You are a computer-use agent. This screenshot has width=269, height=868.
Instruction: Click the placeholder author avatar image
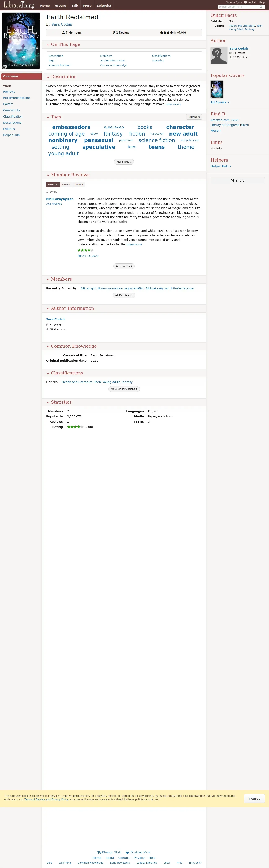(219, 55)
